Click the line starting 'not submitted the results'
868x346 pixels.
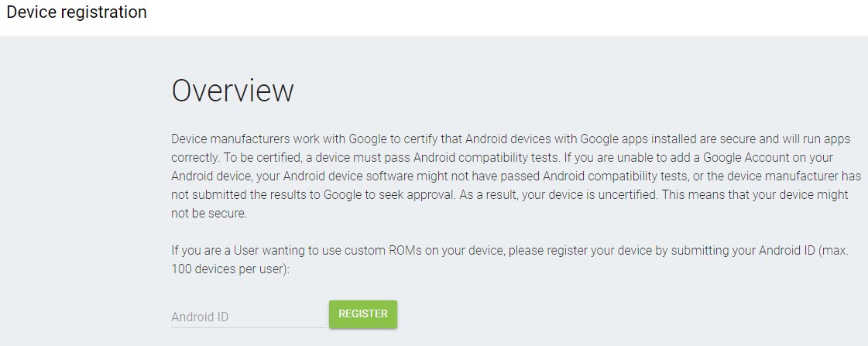[x=509, y=195]
